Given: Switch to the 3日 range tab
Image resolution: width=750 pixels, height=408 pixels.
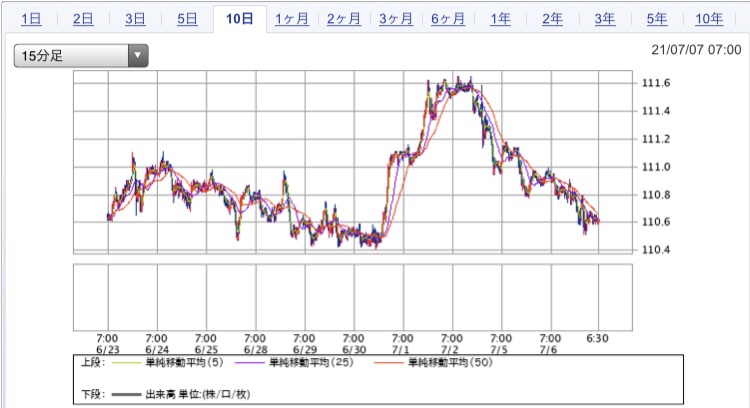Looking at the screenshot, I should (135, 19).
